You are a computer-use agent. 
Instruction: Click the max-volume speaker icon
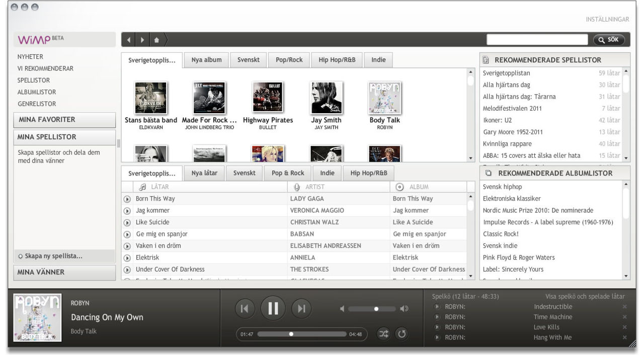pyautogui.click(x=404, y=309)
